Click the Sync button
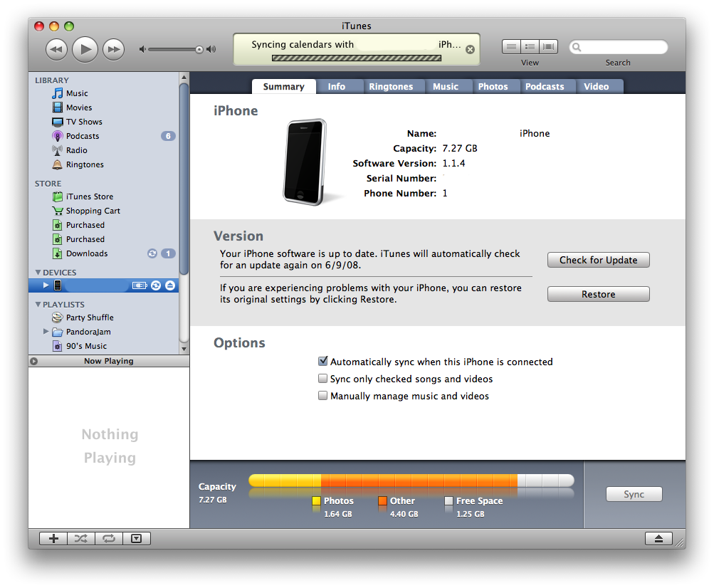 pyautogui.click(x=634, y=494)
